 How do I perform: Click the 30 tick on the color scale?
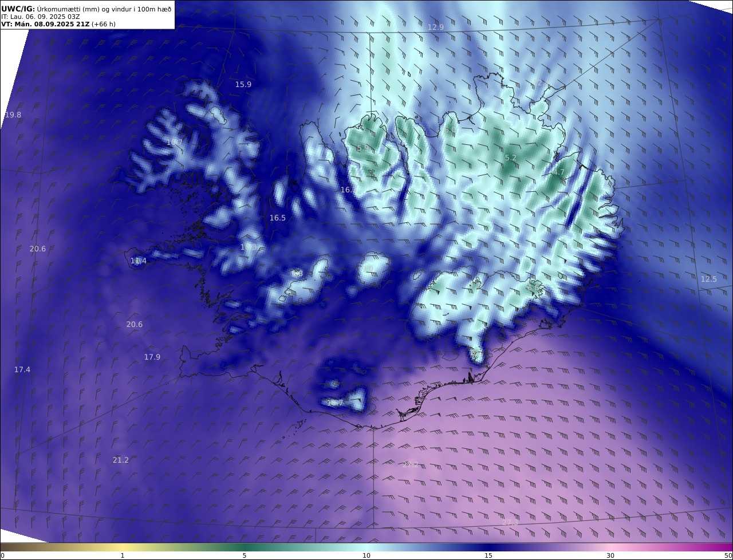click(610, 555)
